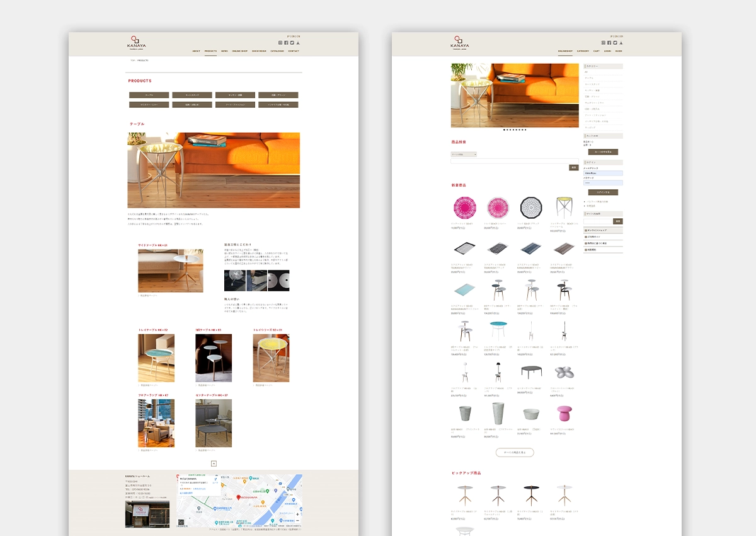The width and height of the screenshot is (756, 536).
Task: Open Twitter icon on the Products page header
Action: click(x=292, y=43)
